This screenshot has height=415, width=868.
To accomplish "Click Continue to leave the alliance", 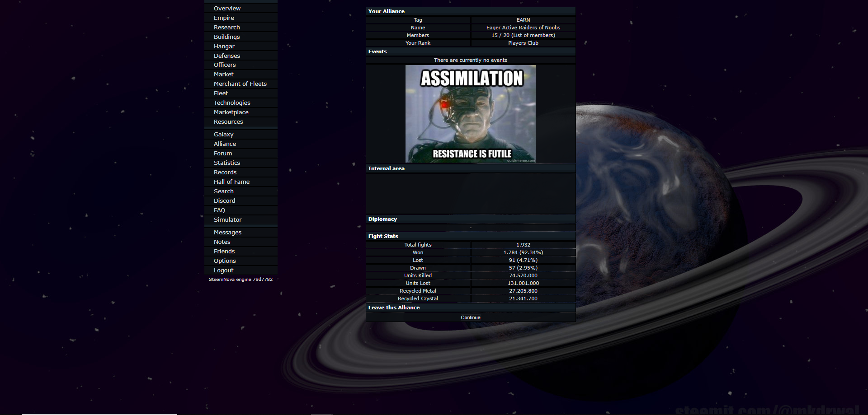I will coord(471,317).
